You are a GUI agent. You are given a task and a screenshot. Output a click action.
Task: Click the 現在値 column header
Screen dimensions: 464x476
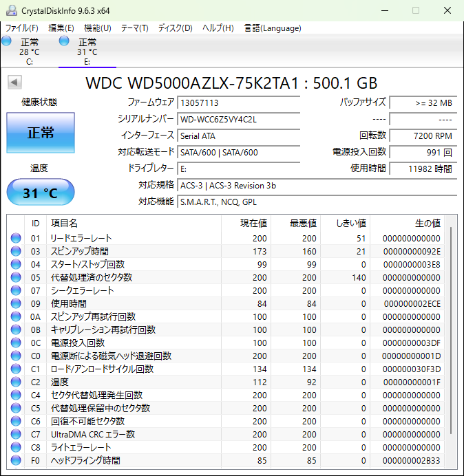[246, 224]
